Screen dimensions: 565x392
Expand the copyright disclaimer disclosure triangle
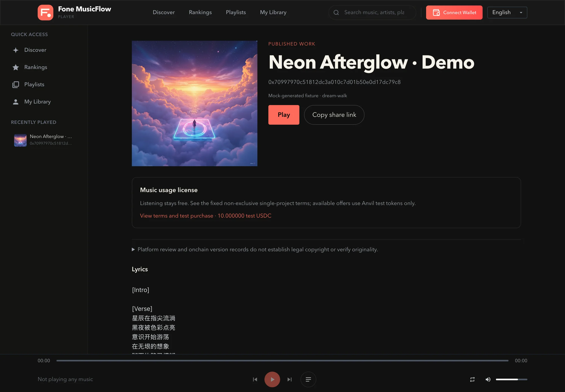pyautogui.click(x=133, y=249)
